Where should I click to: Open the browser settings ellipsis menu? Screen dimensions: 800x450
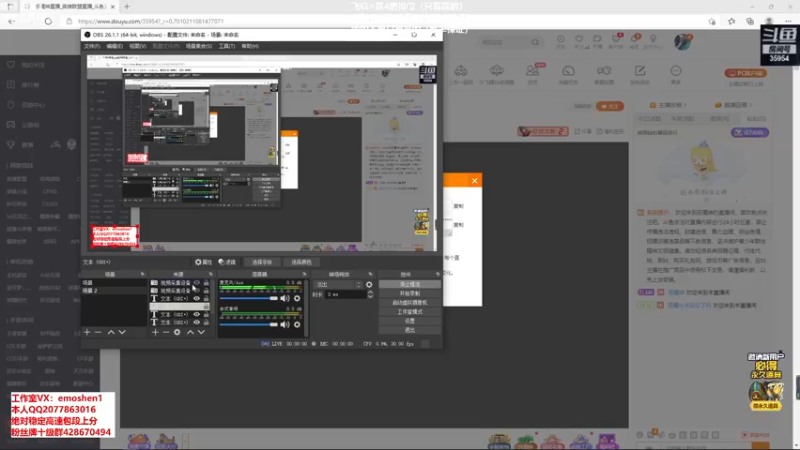point(788,21)
